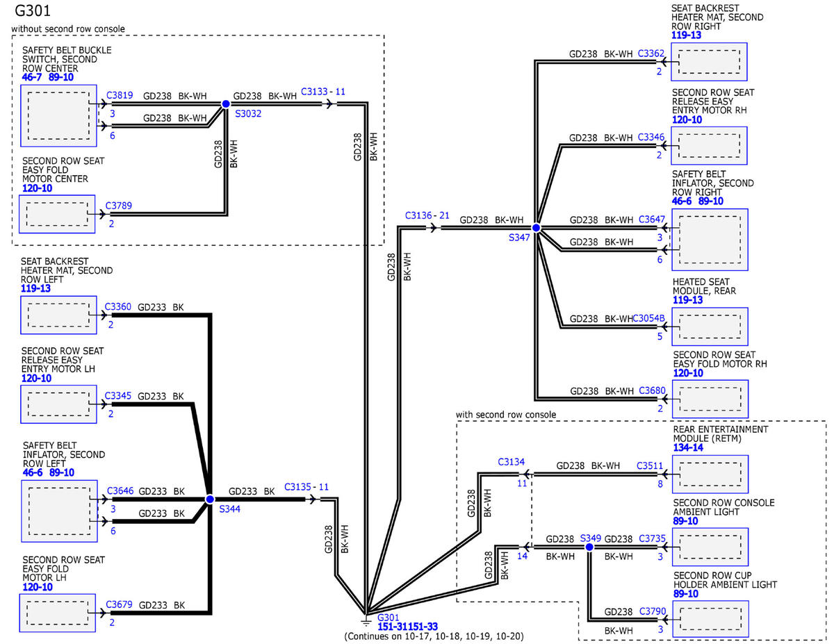The image size is (834, 644).
Task: Open connector link C3346
Action: tap(651, 138)
